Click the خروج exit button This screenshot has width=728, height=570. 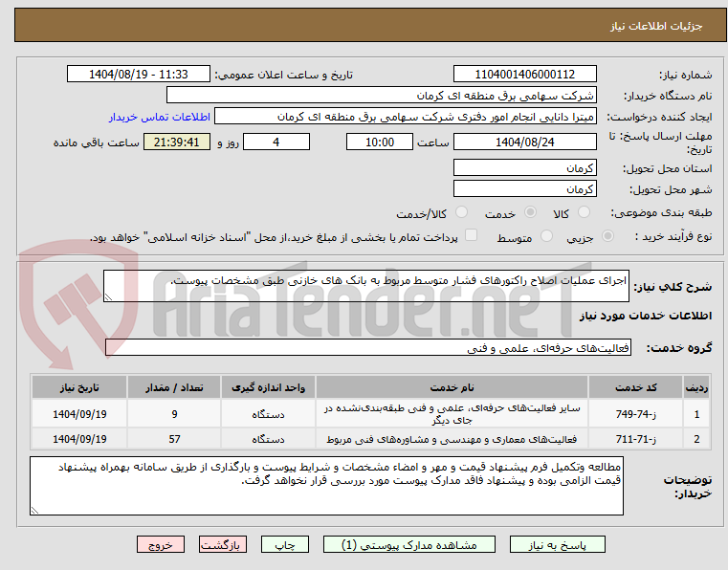click(160, 544)
